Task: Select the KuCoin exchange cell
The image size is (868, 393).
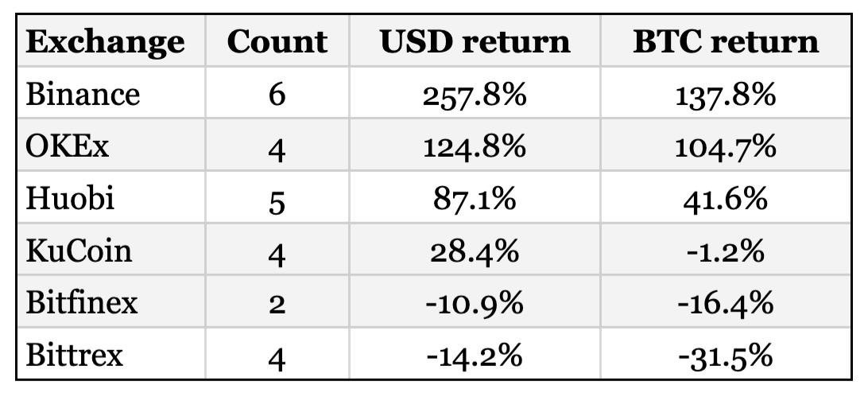Action: [79, 251]
